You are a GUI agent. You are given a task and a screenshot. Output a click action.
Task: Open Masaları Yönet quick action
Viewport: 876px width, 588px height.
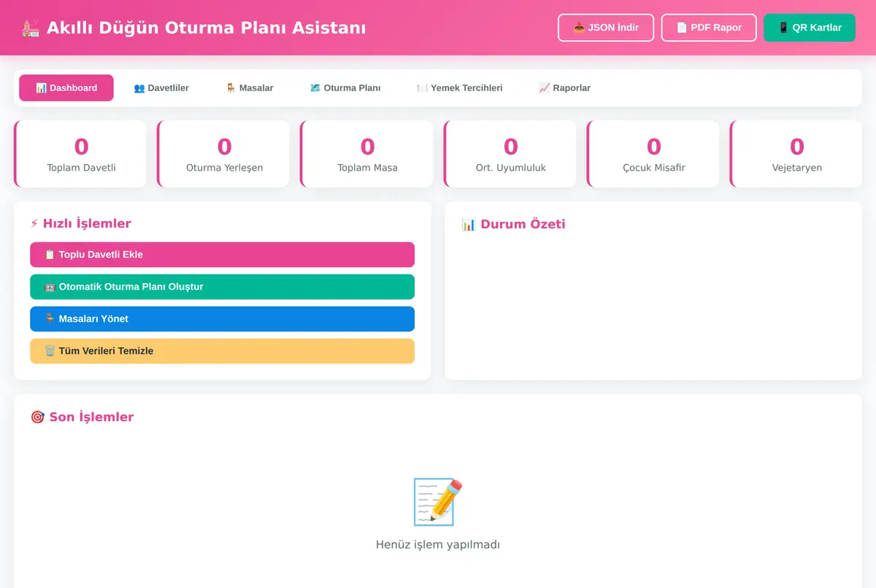[222, 319]
